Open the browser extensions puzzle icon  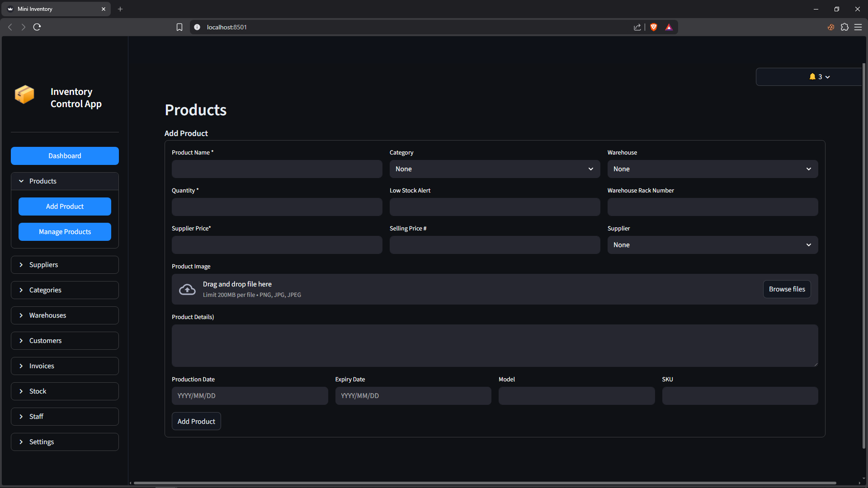click(x=844, y=27)
